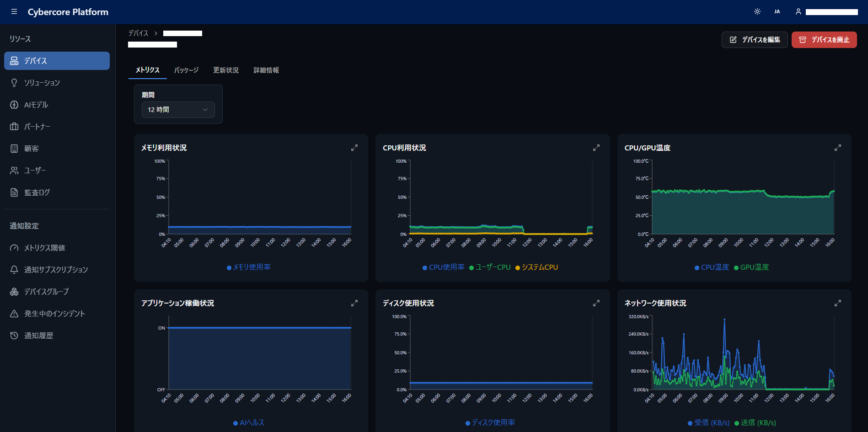Click the red デバイスを廃止 button
868x432 pixels.
click(824, 40)
